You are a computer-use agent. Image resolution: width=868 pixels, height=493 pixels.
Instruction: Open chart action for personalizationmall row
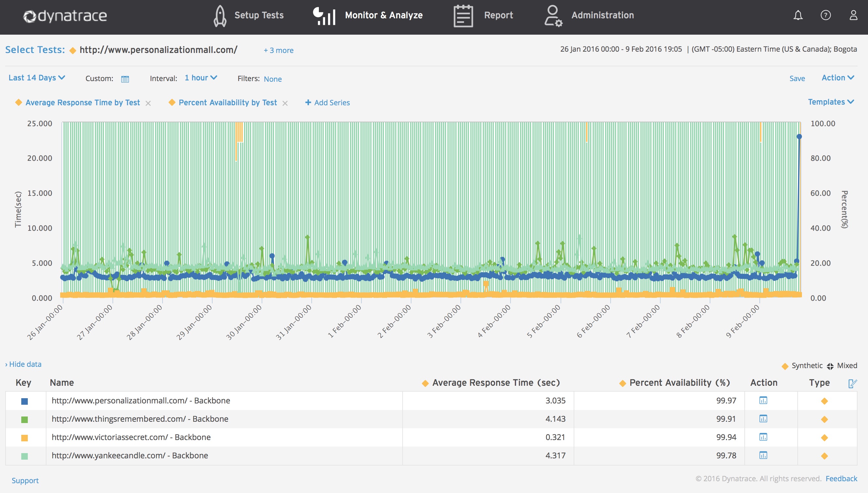(x=763, y=400)
